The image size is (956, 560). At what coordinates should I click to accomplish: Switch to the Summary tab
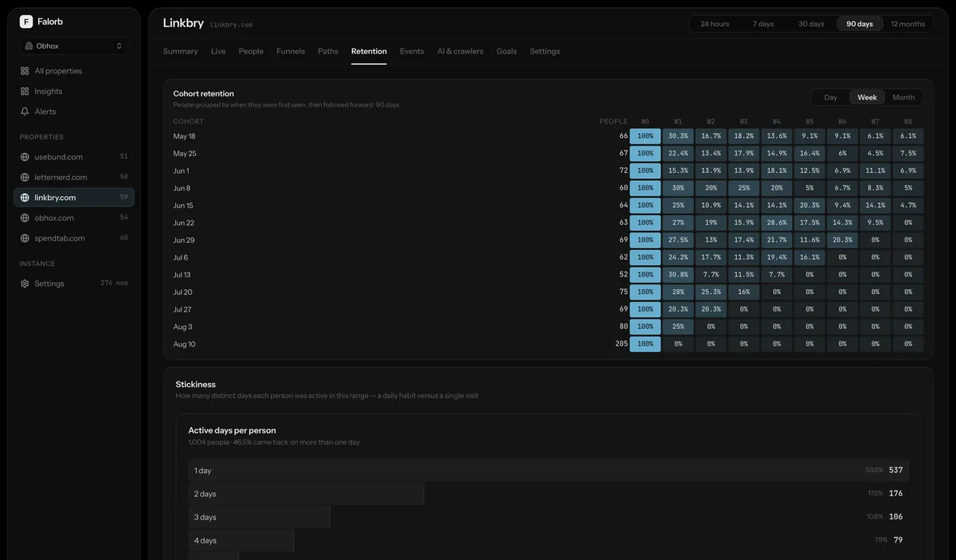[x=181, y=51]
